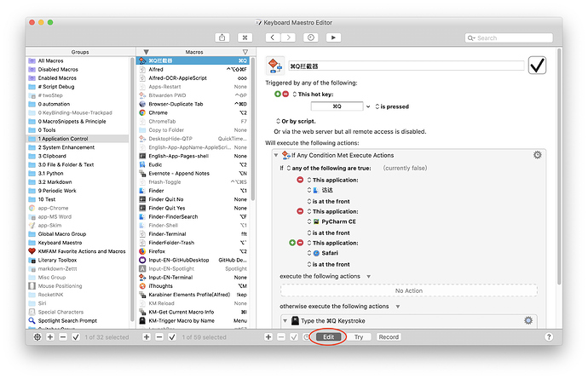Click the No Action placeholder area
The width and height of the screenshot is (588, 379).
pyautogui.click(x=409, y=291)
